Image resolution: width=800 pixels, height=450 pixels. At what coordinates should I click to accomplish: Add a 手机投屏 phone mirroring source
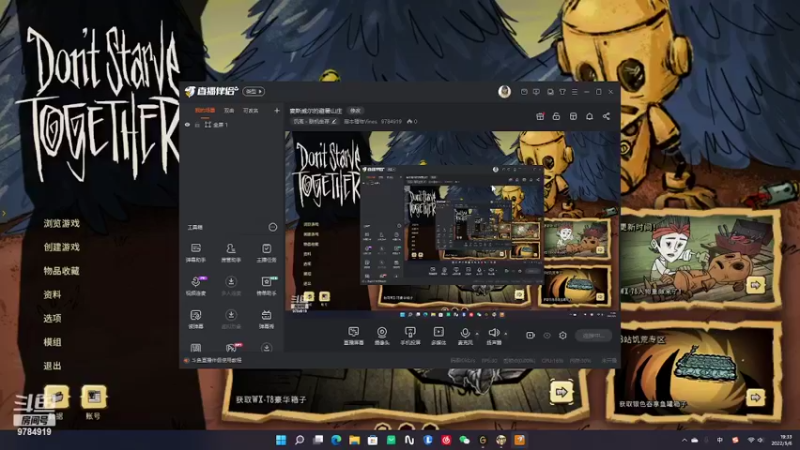[x=410, y=336]
